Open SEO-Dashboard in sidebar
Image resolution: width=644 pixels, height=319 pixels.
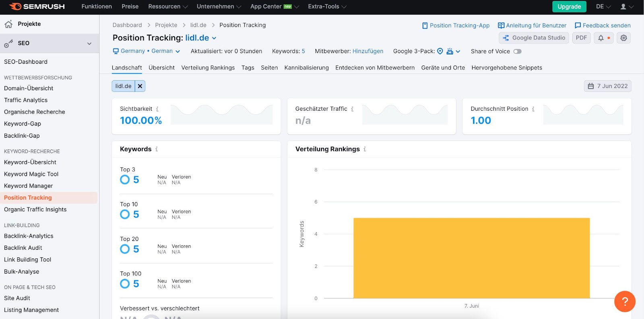(26, 62)
